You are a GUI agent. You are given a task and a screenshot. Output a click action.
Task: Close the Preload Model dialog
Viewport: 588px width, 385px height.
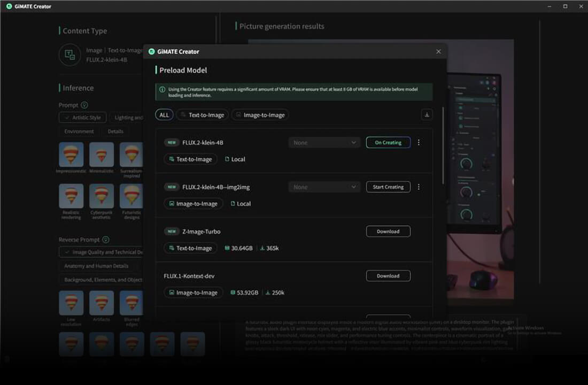tap(438, 51)
